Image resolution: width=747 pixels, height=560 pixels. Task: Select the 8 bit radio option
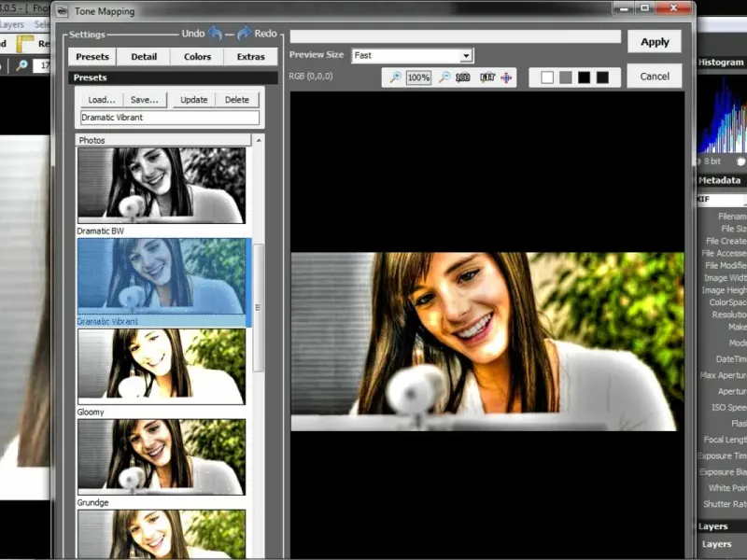pyautogui.click(x=702, y=161)
